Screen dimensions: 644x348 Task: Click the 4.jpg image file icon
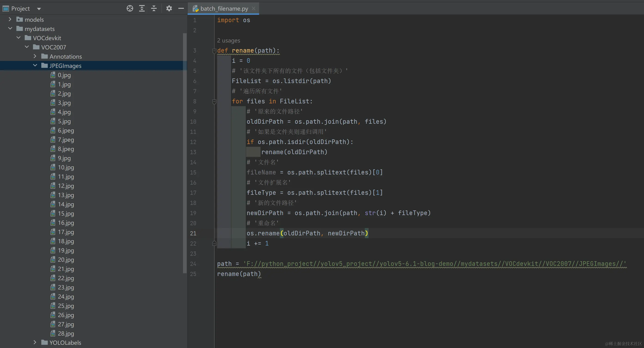point(53,112)
